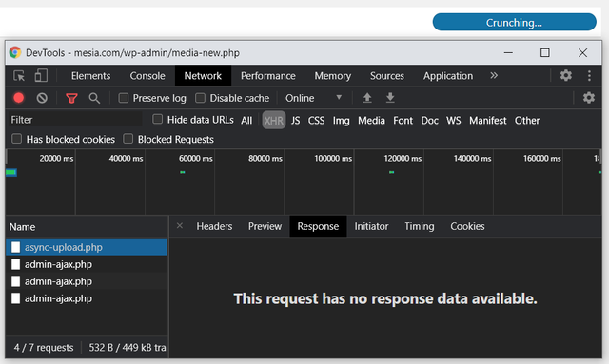
Task: Click the "4 / 7 requests" status text
Action: (44, 347)
